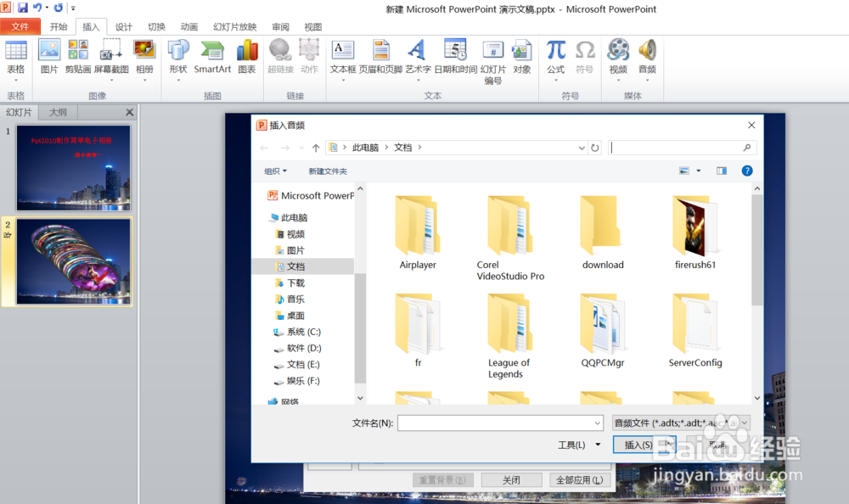Click the File name (文件名) input field

tap(500, 423)
